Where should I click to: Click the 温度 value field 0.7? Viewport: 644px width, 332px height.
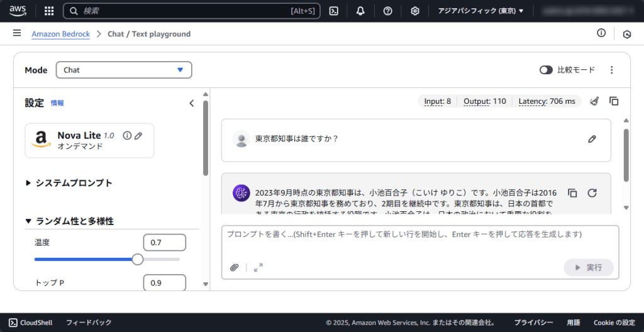point(164,243)
